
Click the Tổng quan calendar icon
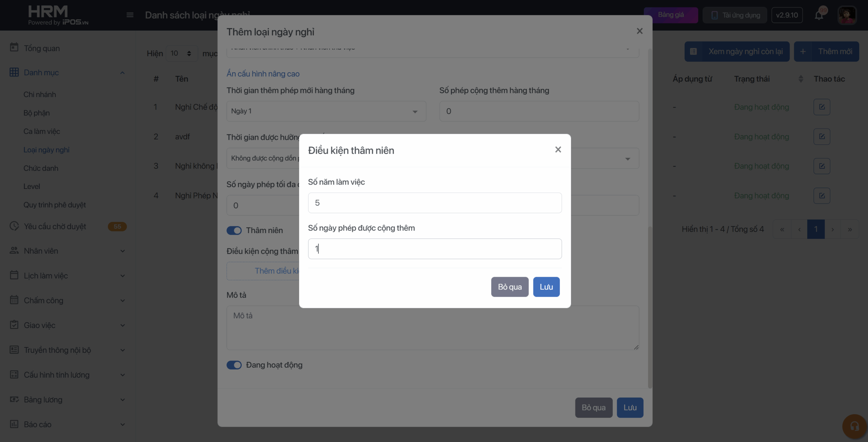coord(14,47)
